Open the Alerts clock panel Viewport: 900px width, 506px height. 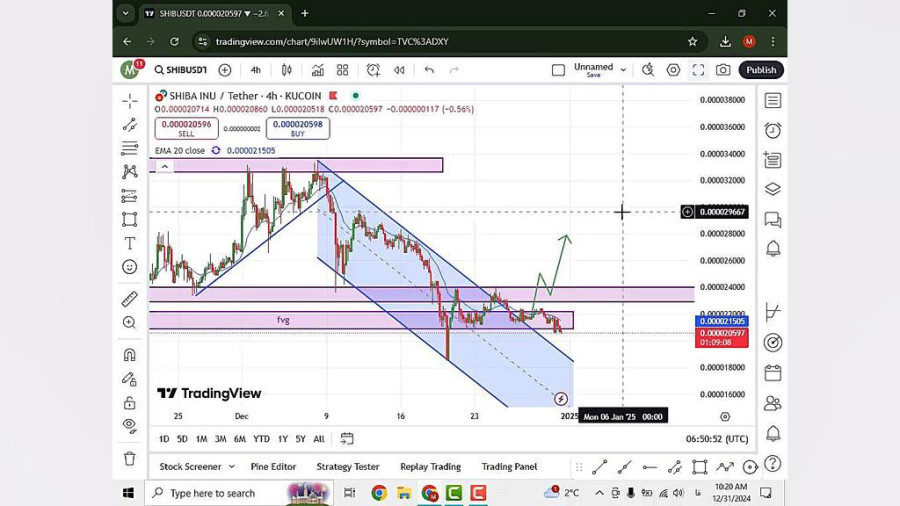point(773,130)
